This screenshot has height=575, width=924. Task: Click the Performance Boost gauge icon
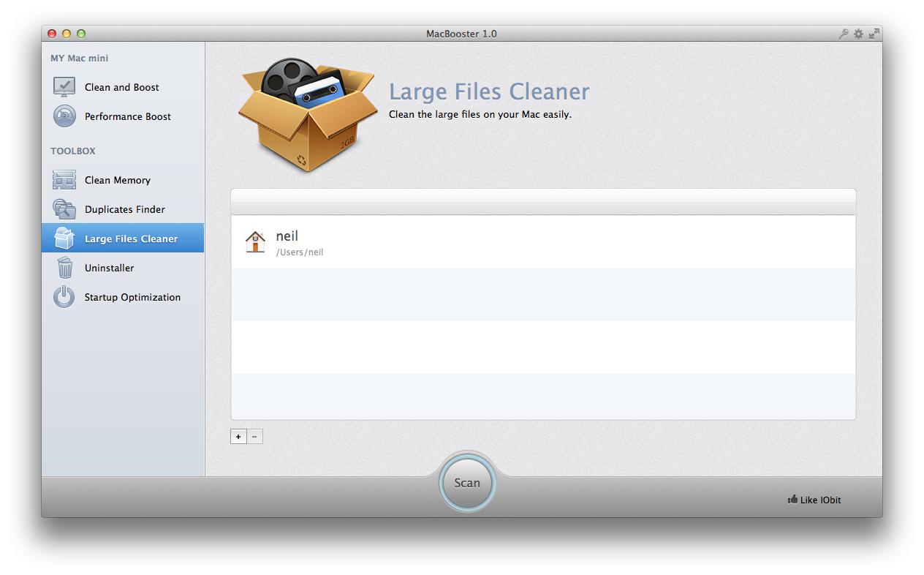tap(64, 116)
